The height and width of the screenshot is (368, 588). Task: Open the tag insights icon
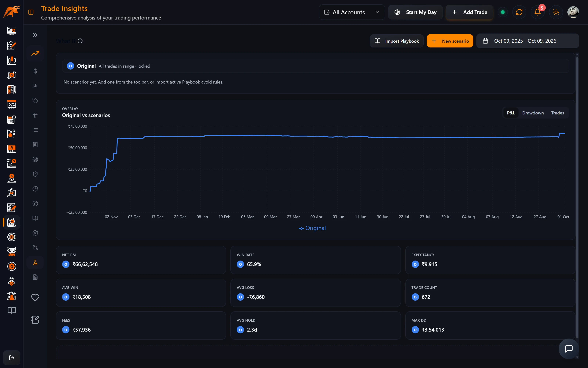tap(35, 100)
